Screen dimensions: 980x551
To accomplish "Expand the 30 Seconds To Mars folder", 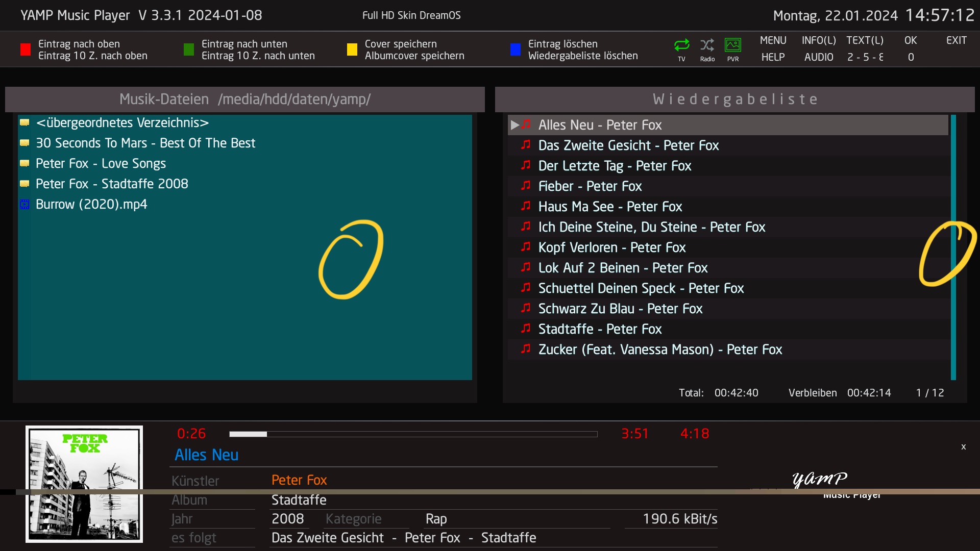I will 145,143.
